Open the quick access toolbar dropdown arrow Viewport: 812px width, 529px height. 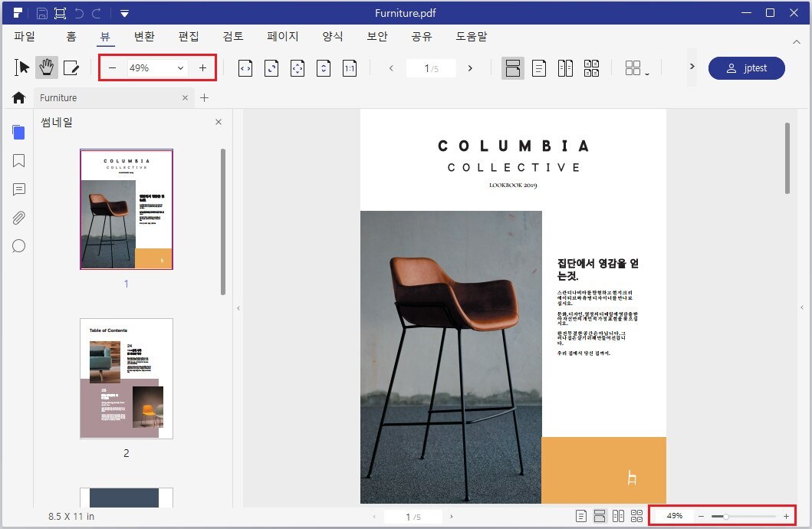pos(124,14)
